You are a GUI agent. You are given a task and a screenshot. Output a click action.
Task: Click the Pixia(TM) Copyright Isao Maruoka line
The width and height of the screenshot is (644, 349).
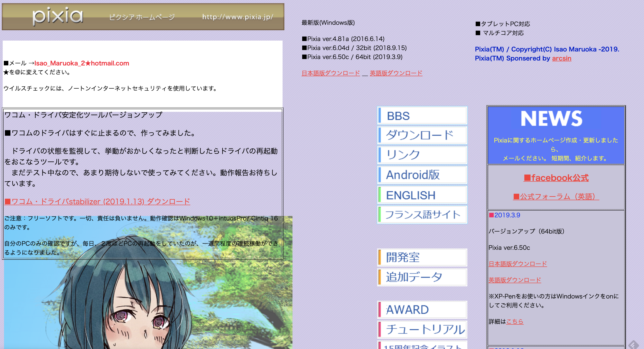[x=547, y=49]
